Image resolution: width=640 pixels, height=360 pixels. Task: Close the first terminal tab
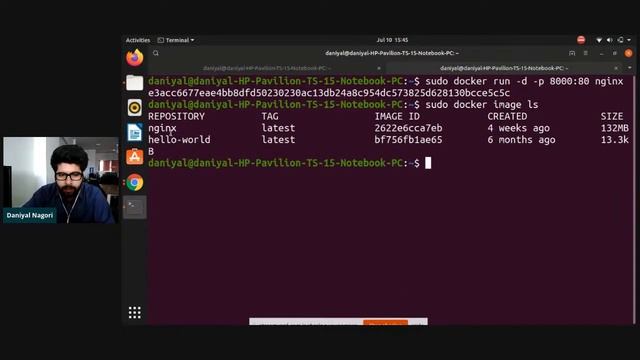point(379,68)
